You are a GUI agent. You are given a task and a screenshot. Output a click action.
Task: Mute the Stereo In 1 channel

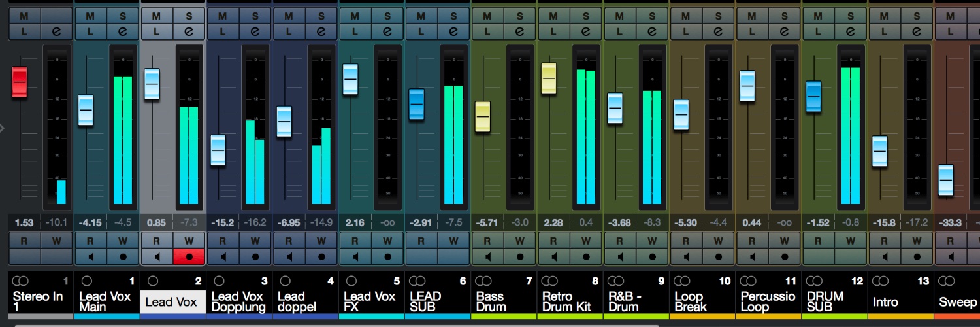pos(24,16)
